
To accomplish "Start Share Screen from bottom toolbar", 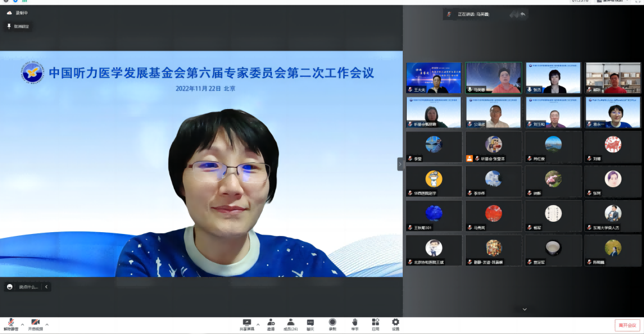I will [x=247, y=323].
